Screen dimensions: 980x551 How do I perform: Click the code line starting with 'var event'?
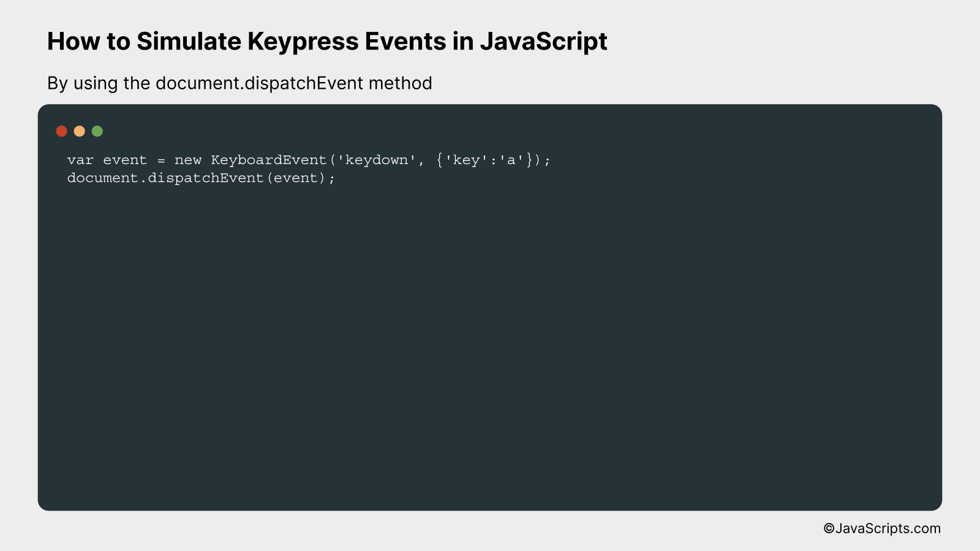309,160
